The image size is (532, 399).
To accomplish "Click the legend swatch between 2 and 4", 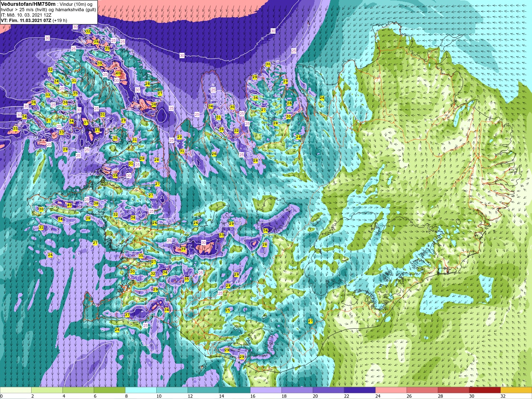I will [47, 390].
